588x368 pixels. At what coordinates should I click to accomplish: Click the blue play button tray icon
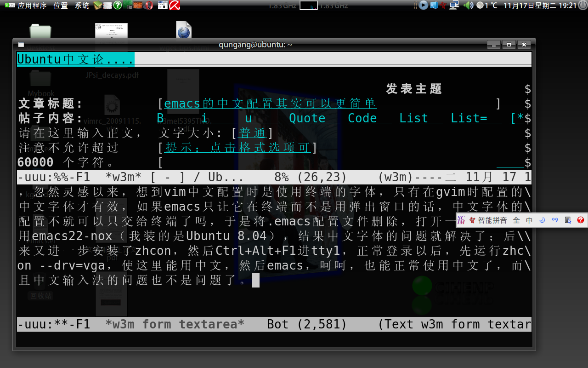(424, 6)
